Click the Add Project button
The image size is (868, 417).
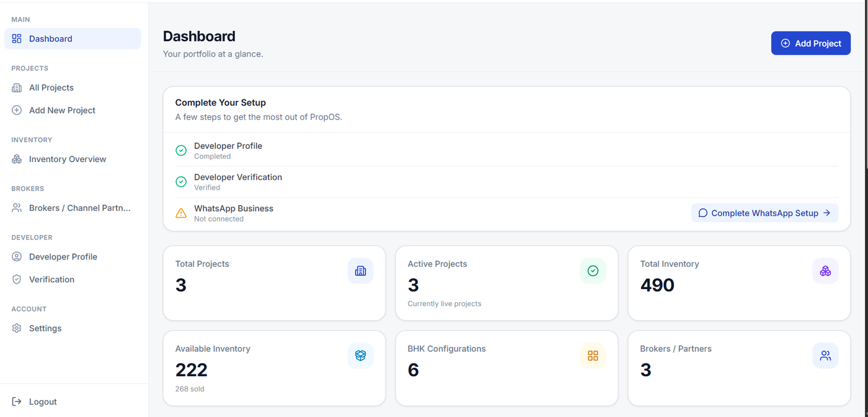[810, 43]
